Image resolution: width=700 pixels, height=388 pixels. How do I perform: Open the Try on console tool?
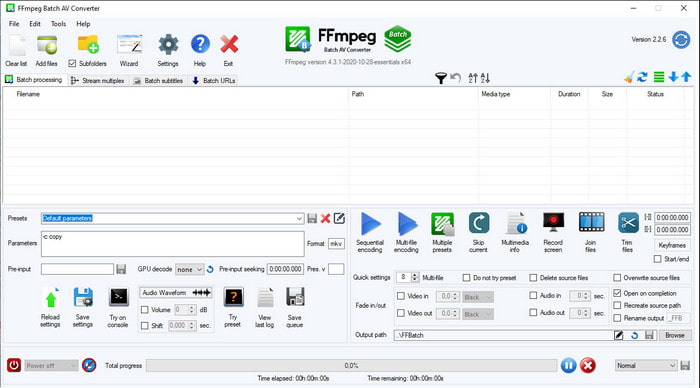[119, 297]
